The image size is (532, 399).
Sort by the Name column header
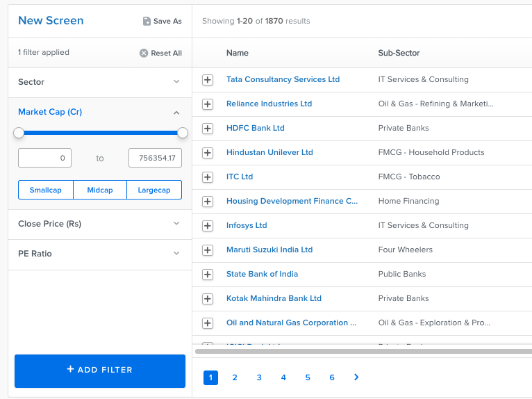tap(237, 53)
